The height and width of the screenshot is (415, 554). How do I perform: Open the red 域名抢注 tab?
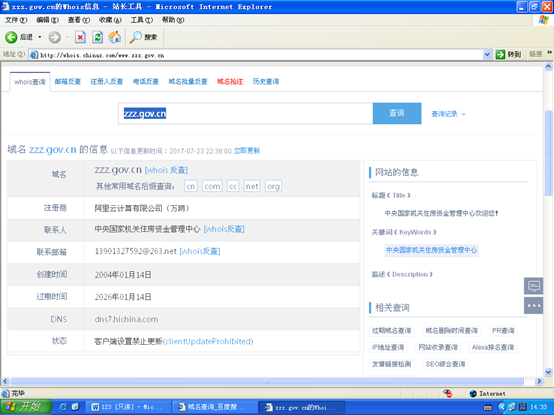click(x=230, y=82)
